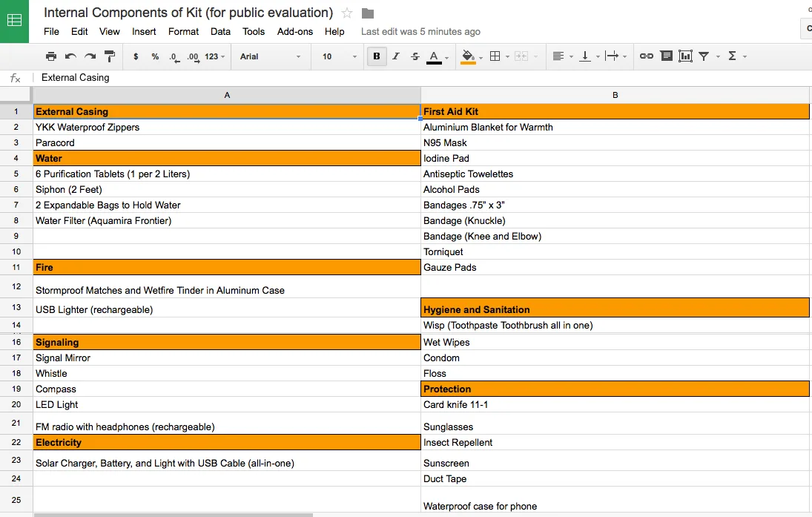Select the Torniquet cell

point(615,251)
